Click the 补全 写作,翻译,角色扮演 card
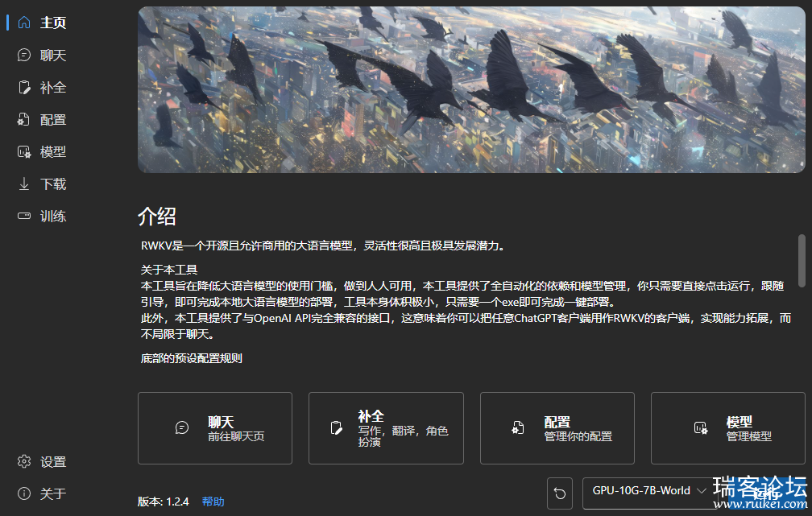Screen dimensions: 812x516 click(386, 428)
